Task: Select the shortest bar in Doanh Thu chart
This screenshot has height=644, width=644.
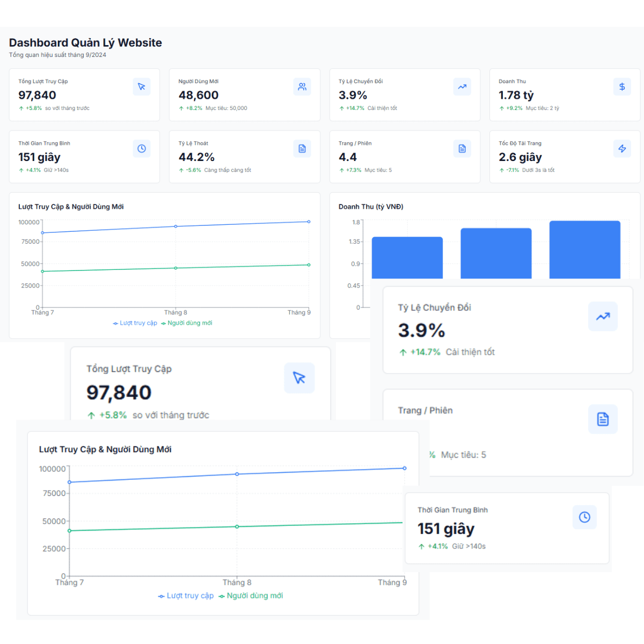Action: pos(407,258)
